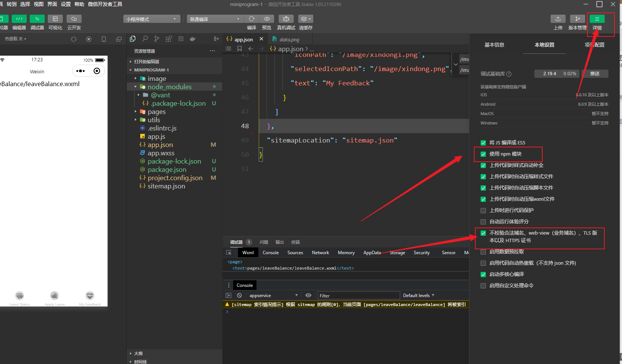The image size is (622, 364).
Task: Open the source control branch icon
Action: pos(157,39)
